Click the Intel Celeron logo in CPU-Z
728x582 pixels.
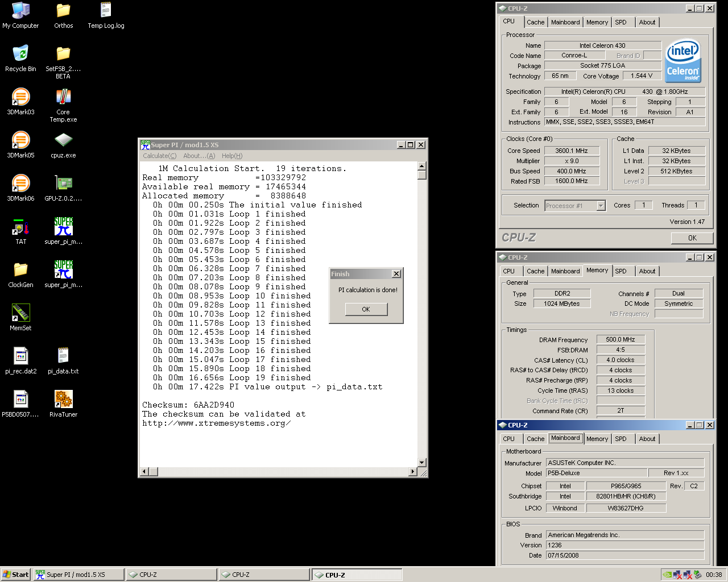(x=682, y=61)
